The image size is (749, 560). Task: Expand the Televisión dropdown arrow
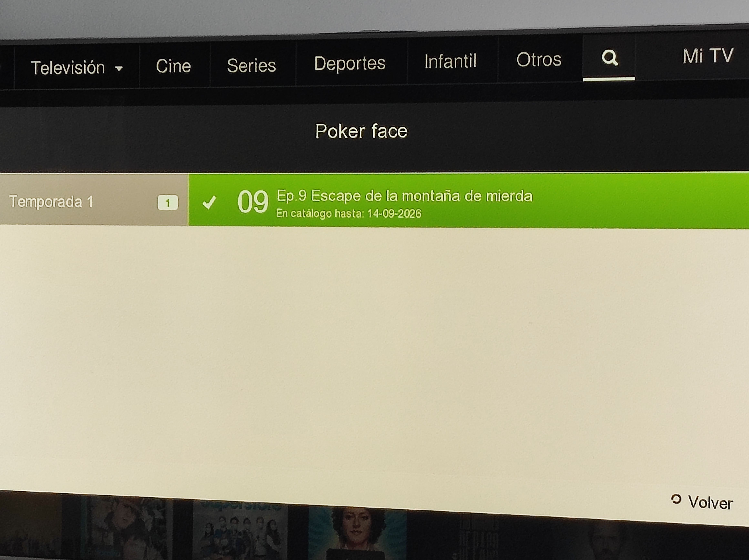[118, 69]
